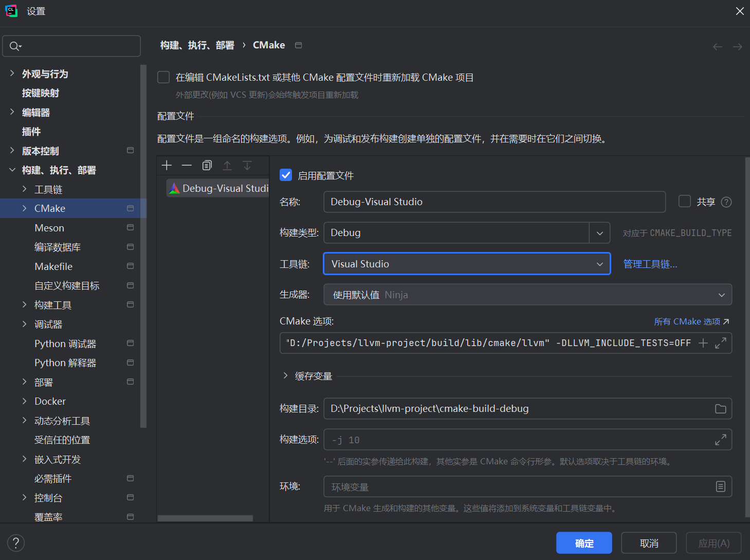The image size is (750, 560).
Task: Expand 编辑器 tree node
Action: (x=12, y=112)
